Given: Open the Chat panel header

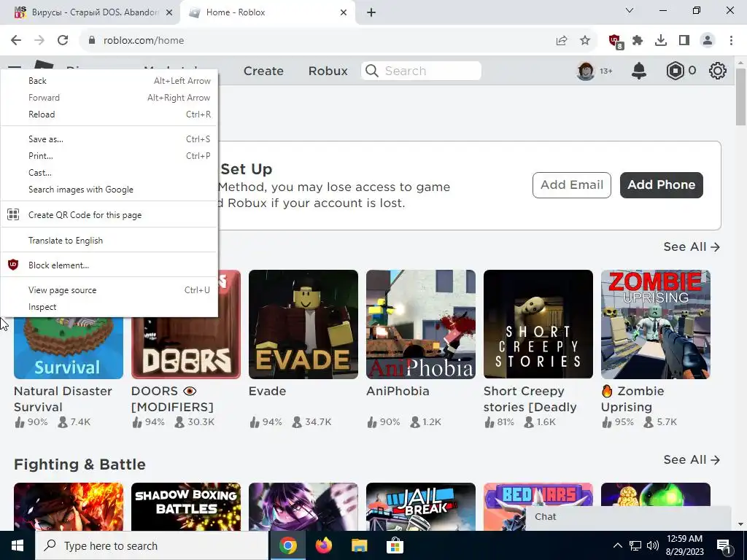Looking at the screenshot, I should coord(628,517).
